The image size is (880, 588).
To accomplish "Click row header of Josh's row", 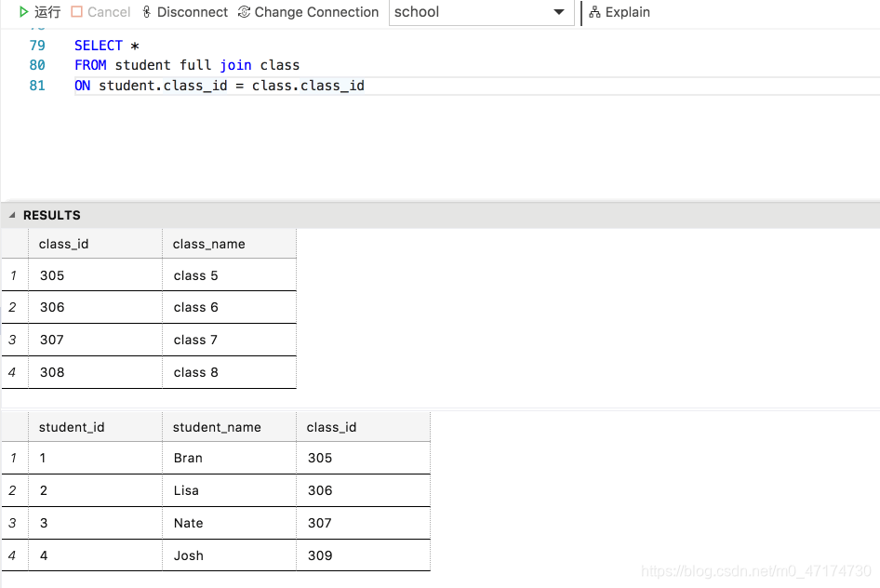I will click(x=15, y=555).
